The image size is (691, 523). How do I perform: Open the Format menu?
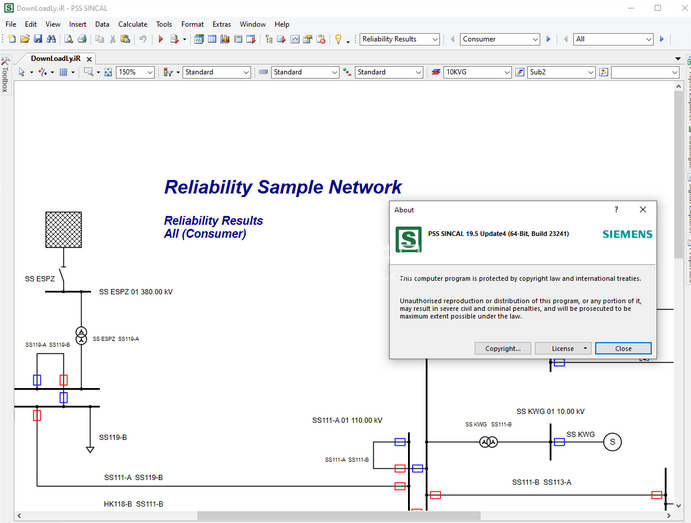(193, 24)
